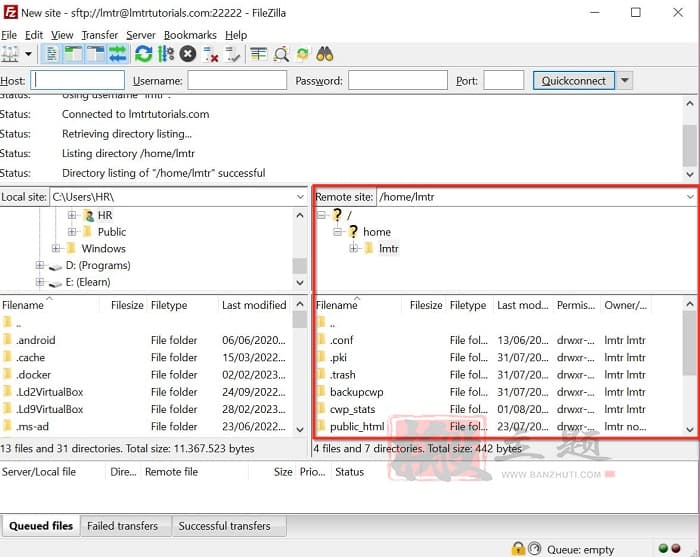Refresh file and folder lists
This screenshot has width=700, height=557.
click(x=143, y=54)
